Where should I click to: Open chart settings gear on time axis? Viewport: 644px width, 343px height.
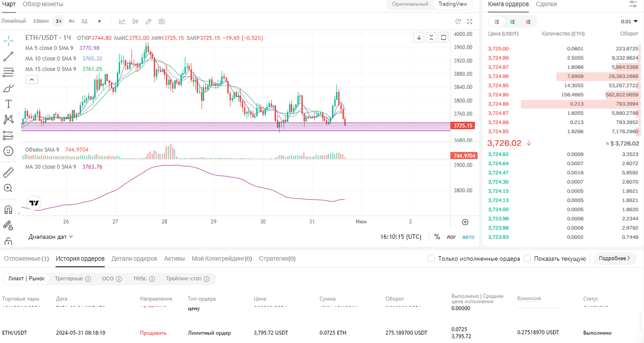pos(465,222)
